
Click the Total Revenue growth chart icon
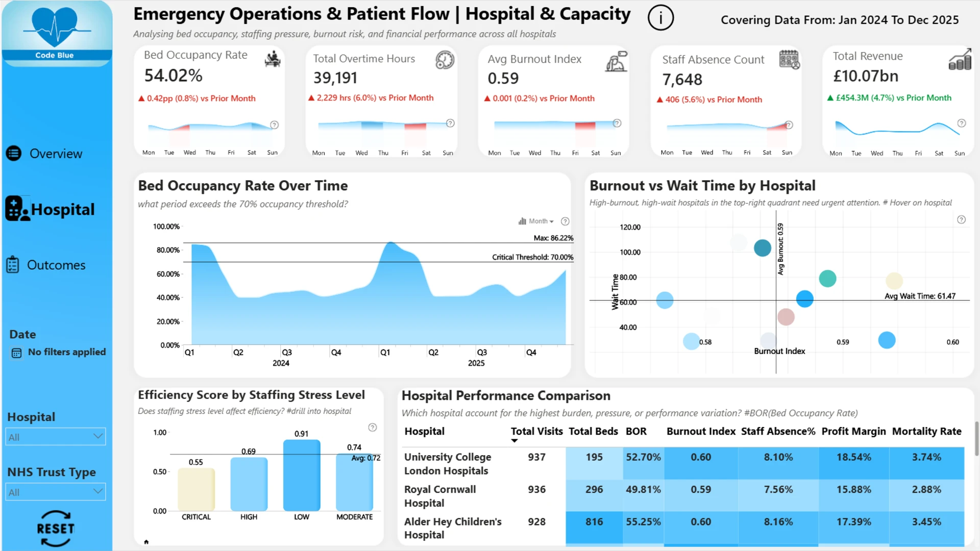point(960,59)
